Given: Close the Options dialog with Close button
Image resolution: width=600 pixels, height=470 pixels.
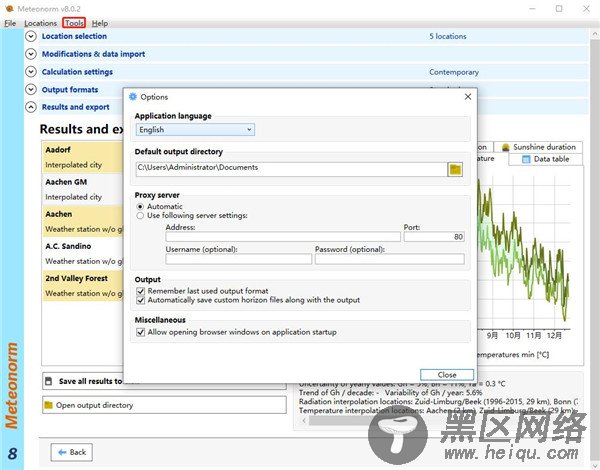Looking at the screenshot, I should [447, 375].
